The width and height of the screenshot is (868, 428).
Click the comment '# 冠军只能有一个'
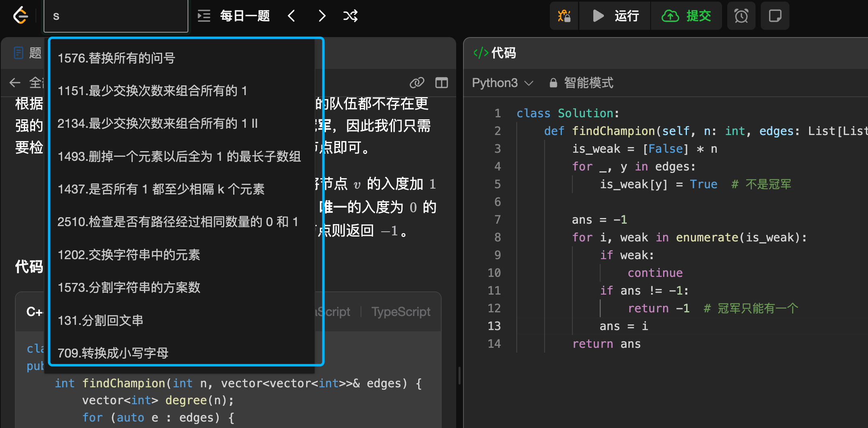click(x=751, y=308)
